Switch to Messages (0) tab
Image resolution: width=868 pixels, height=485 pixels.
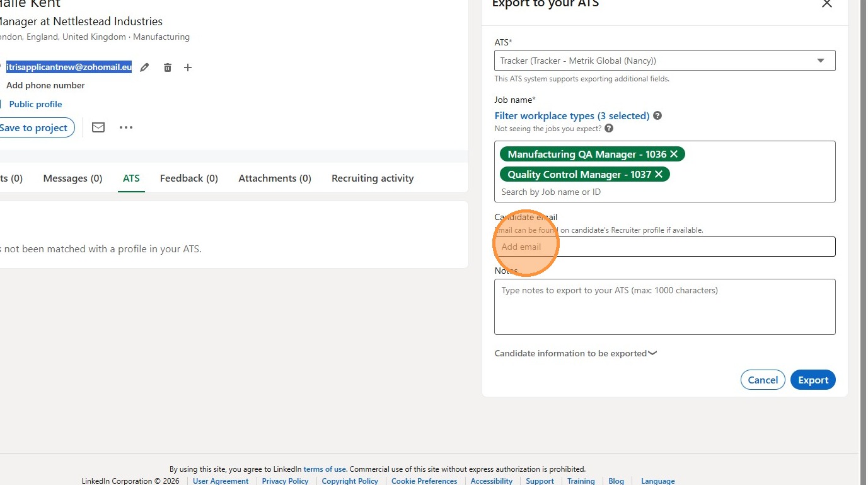[x=72, y=178]
